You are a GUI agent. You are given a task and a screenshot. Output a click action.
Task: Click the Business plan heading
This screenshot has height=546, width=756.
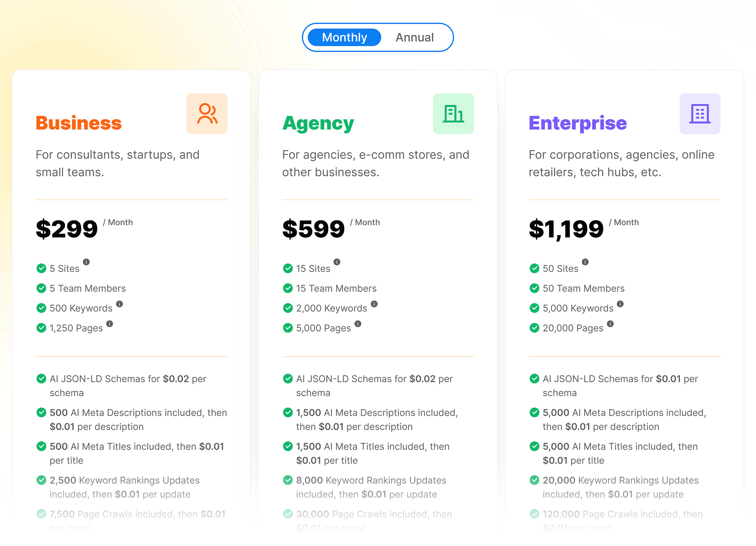point(78,123)
